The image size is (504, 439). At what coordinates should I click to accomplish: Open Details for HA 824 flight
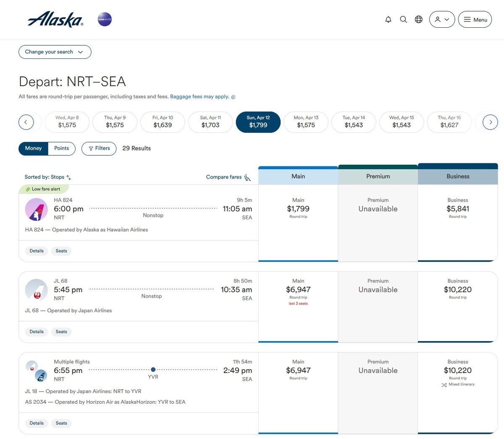coord(37,251)
